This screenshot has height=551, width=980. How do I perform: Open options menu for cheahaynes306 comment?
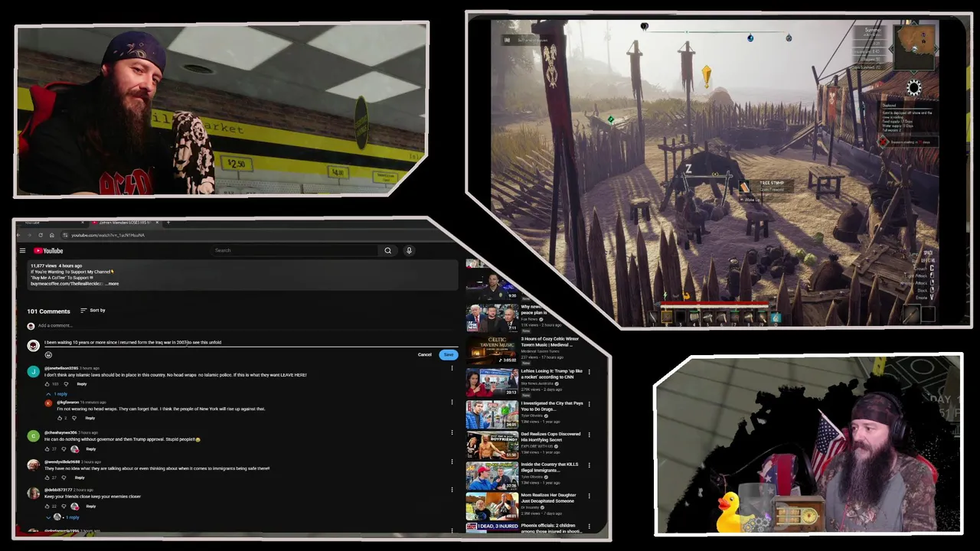452,433
